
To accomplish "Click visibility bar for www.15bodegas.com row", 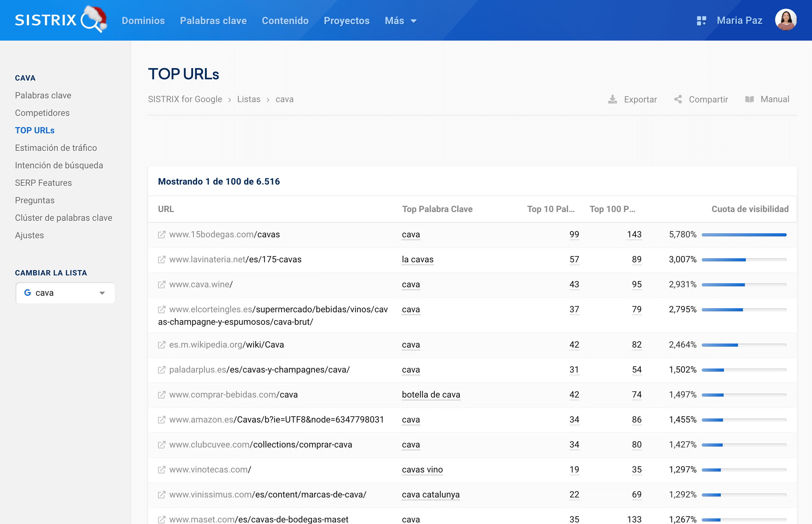I will pyautogui.click(x=744, y=235).
